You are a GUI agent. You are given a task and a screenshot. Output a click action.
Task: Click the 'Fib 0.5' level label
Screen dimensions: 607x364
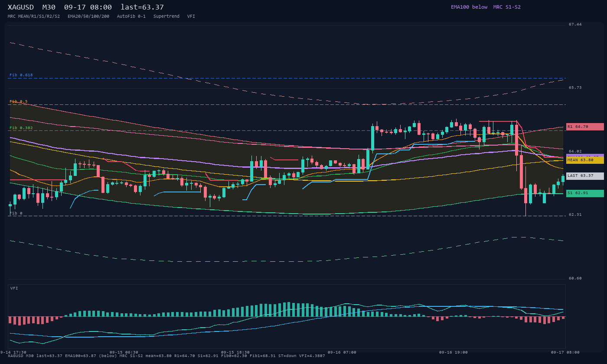[19, 101]
